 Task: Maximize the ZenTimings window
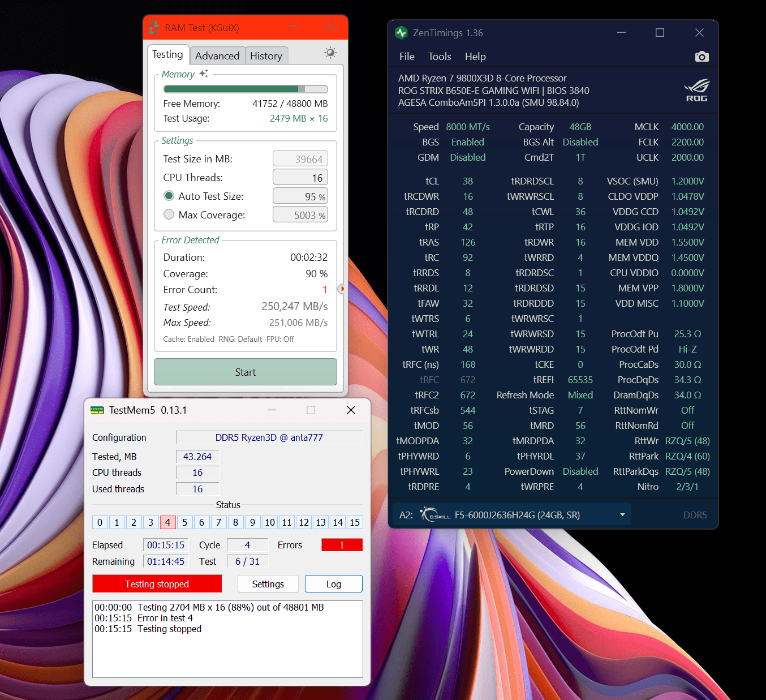660,33
